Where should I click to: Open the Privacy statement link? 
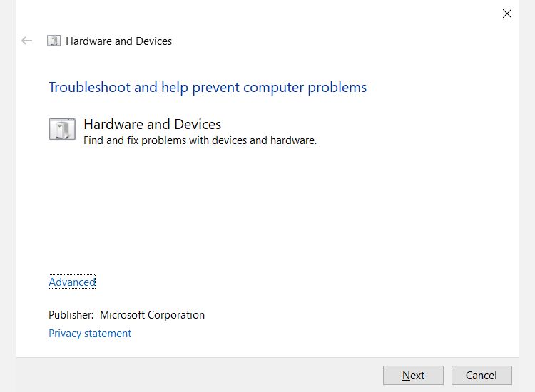click(90, 334)
